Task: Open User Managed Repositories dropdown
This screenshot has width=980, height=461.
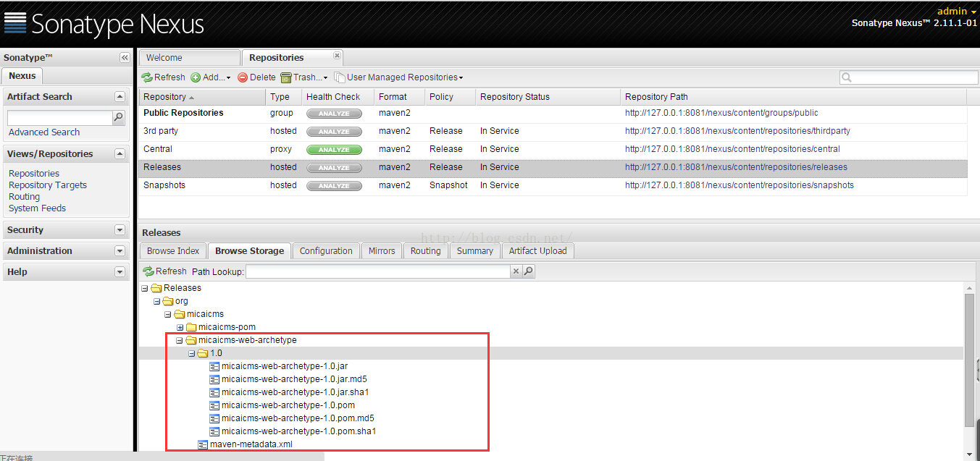Action: pyautogui.click(x=398, y=77)
